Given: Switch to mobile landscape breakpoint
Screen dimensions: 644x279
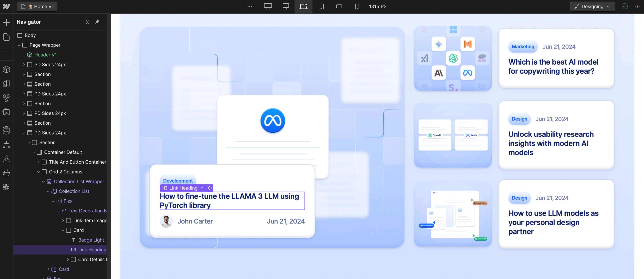Looking at the screenshot, I should click(339, 7).
